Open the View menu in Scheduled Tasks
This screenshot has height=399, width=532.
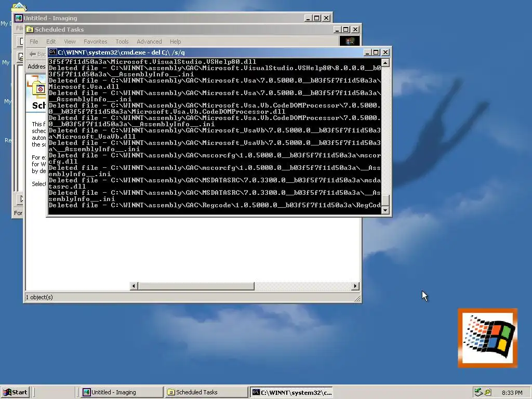pyautogui.click(x=70, y=42)
